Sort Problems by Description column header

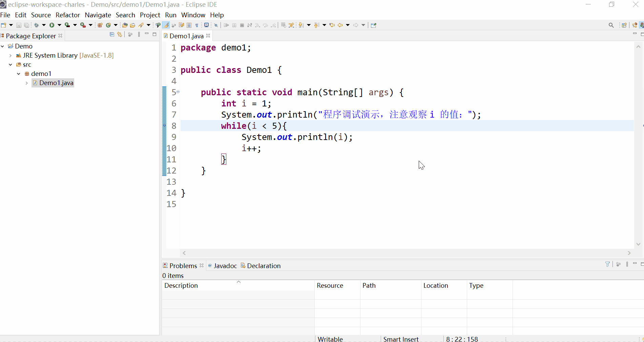(x=181, y=285)
